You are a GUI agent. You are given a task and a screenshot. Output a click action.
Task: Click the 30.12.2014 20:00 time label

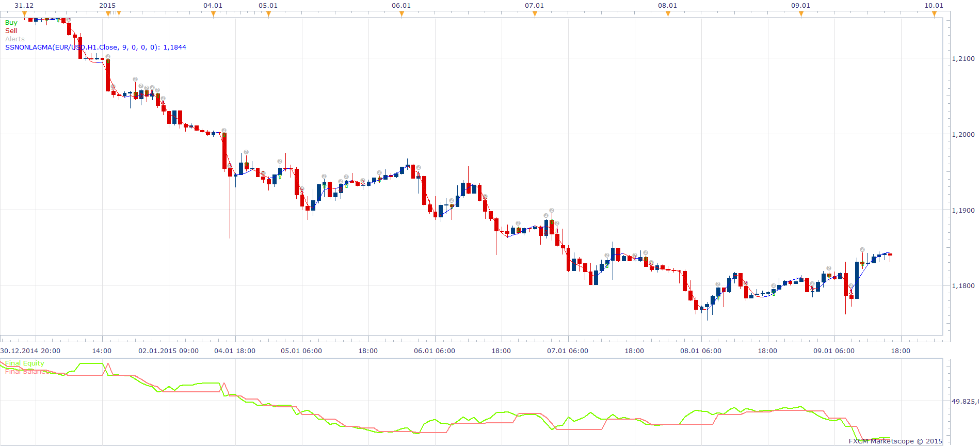(30, 351)
